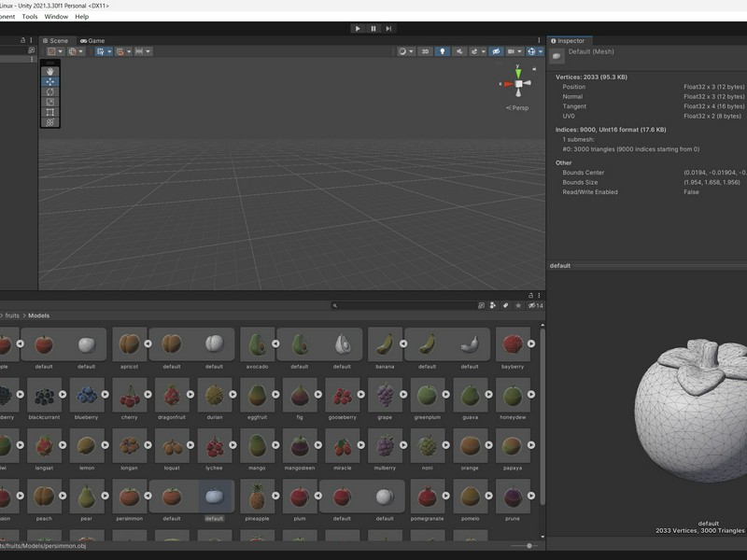
Task: Select the Move tool
Action: (x=50, y=81)
